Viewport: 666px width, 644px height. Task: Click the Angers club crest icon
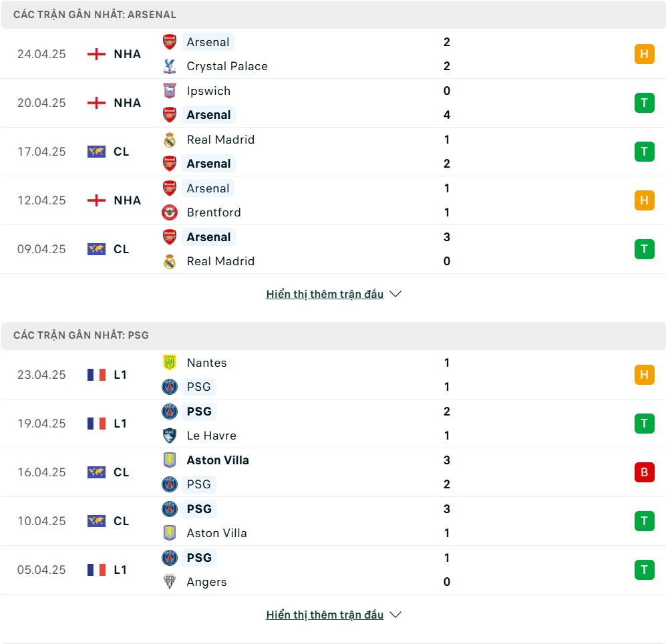(170, 582)
